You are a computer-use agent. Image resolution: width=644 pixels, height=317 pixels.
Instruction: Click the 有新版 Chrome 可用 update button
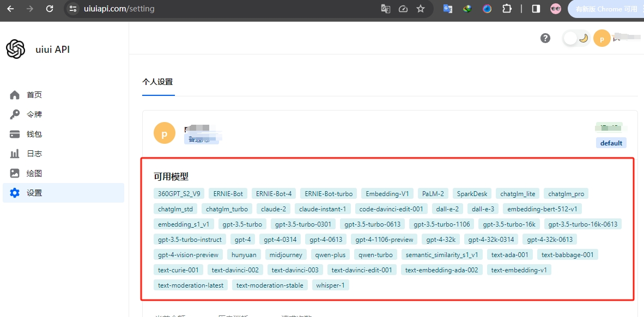click(x=606, y=9)
